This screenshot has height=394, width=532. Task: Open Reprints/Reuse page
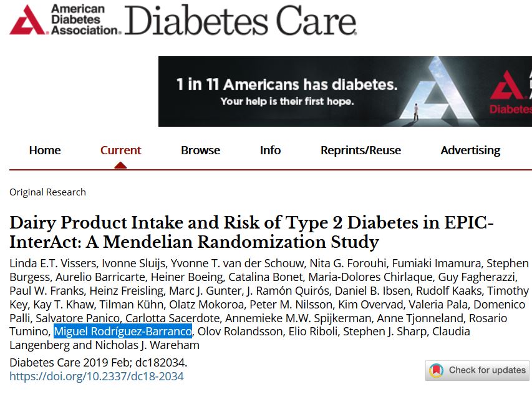[360, 150]
